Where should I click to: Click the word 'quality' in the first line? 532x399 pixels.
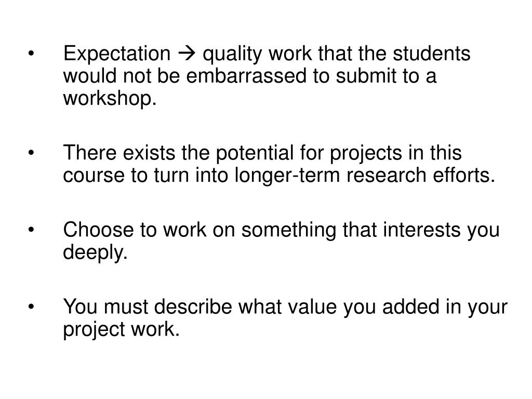click(232, 54)
